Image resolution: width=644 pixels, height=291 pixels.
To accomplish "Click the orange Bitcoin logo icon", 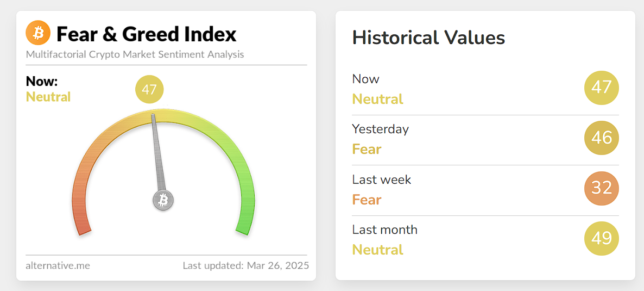I will tap(38, 33).
